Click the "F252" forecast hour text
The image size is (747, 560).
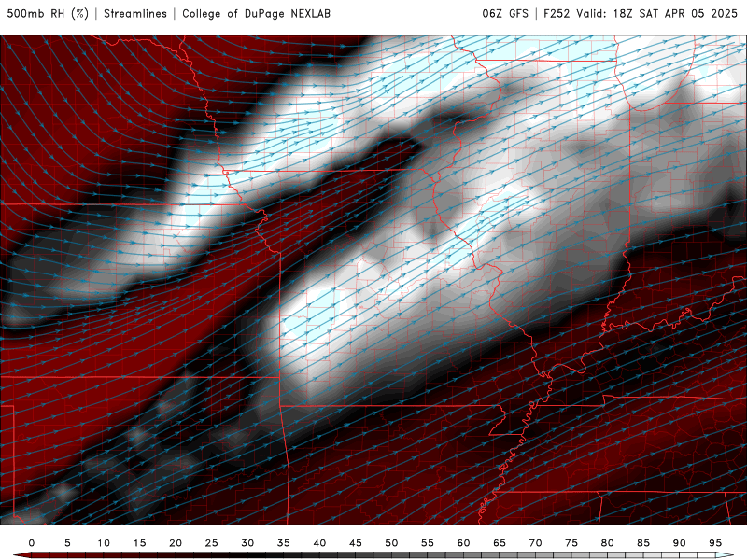click(557, 14)
